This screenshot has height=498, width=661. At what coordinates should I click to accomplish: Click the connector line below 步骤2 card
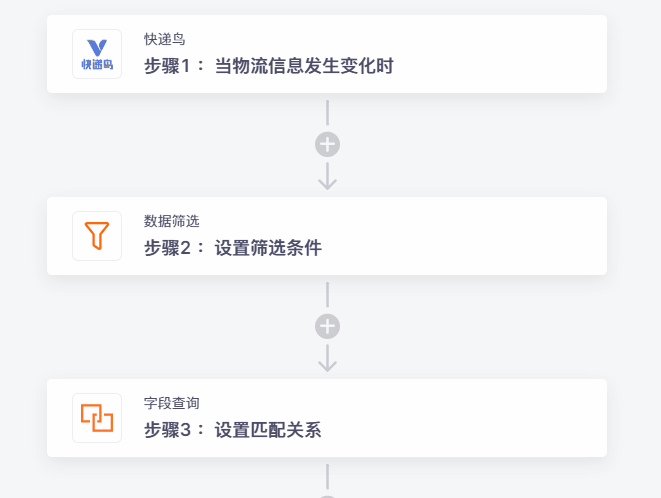328,295
